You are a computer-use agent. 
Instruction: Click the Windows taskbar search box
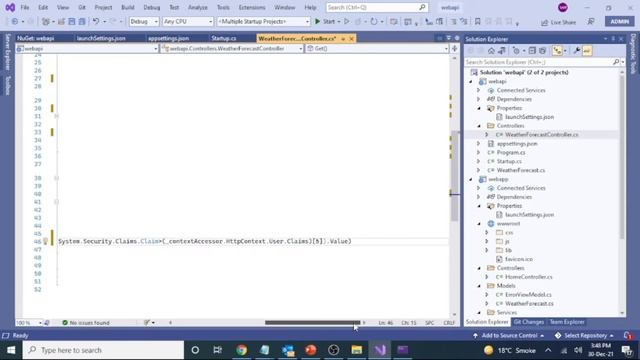click(103, 350)
